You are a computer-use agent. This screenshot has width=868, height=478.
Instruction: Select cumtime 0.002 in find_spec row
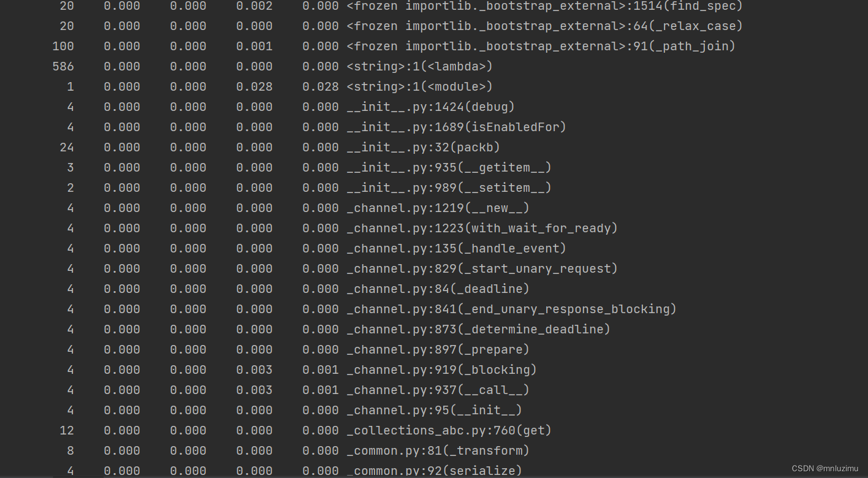click(x=254, y=6)
